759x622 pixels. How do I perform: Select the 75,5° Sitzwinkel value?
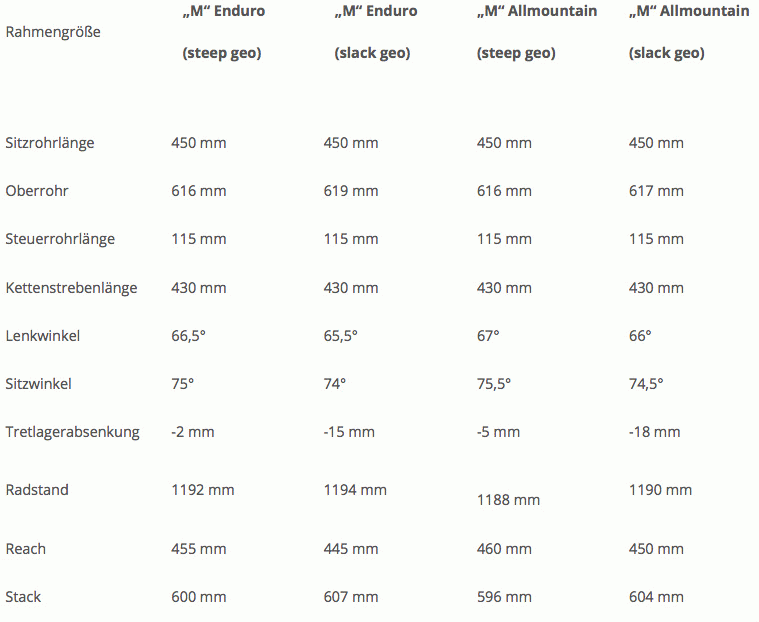(494, 384)
